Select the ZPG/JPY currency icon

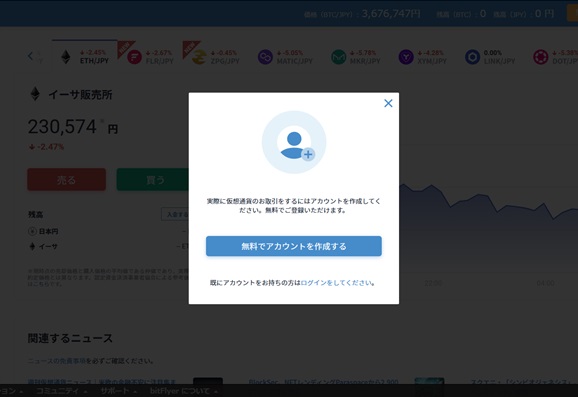coord(199,57)
